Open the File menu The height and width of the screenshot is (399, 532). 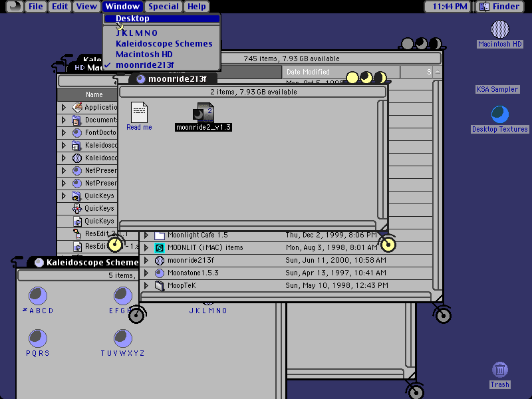pyautogui.click(x=36, y=7)
